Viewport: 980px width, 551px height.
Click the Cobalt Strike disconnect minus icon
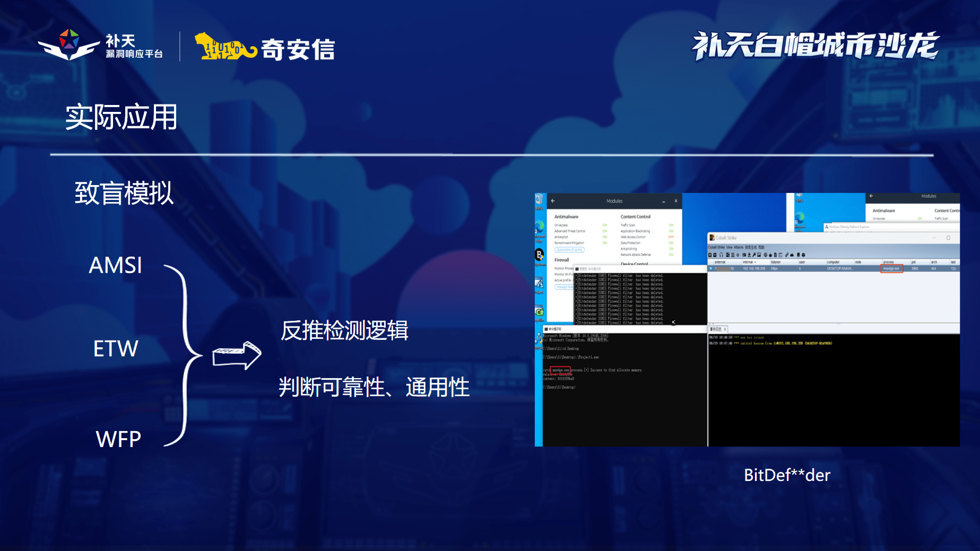[x=715, y=255]
